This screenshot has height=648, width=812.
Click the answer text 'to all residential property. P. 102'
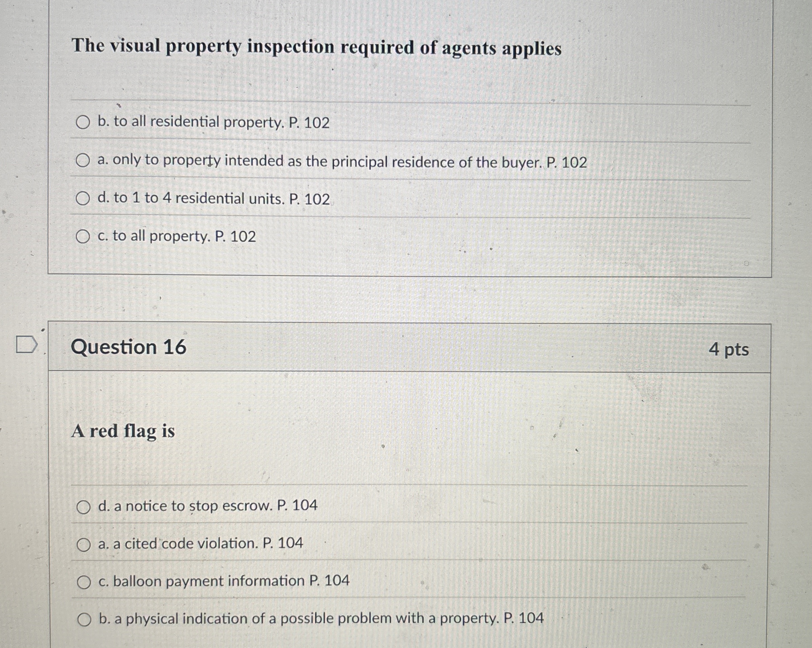click(221, 122)
